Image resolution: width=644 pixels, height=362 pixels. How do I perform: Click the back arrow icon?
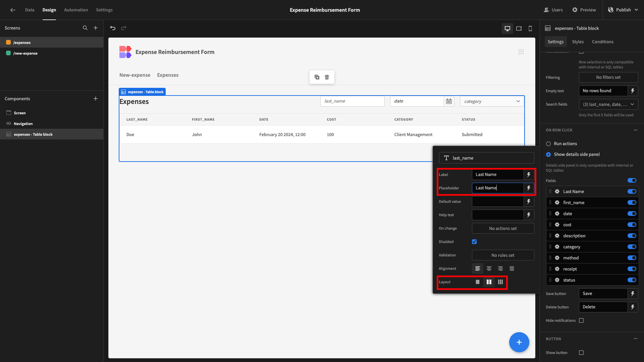[13, 10]
